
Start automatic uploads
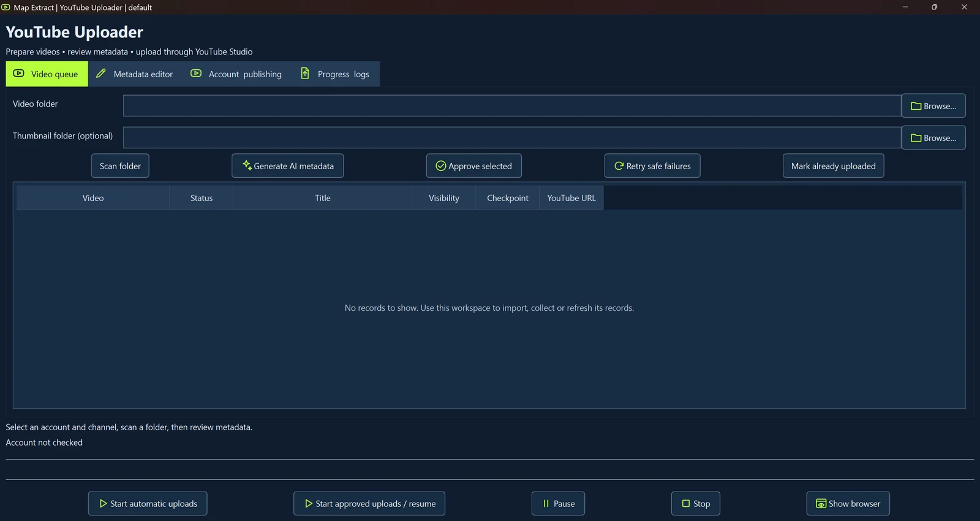148,503
